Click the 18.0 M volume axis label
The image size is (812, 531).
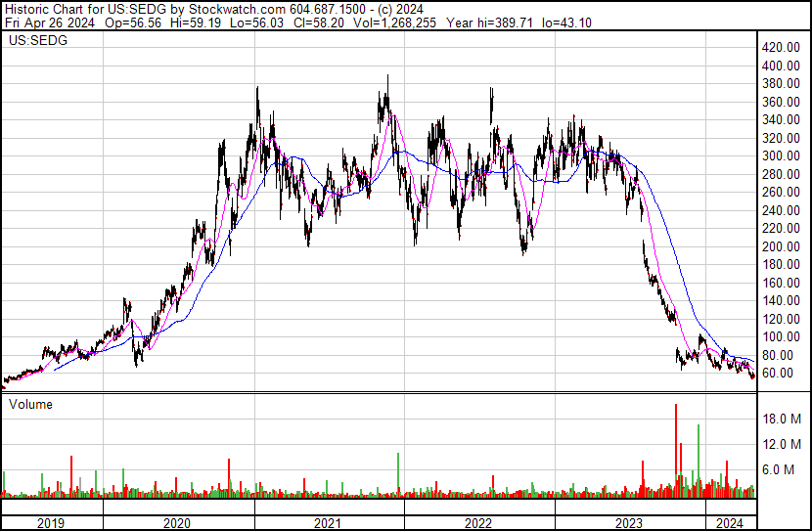click(783, 420)
